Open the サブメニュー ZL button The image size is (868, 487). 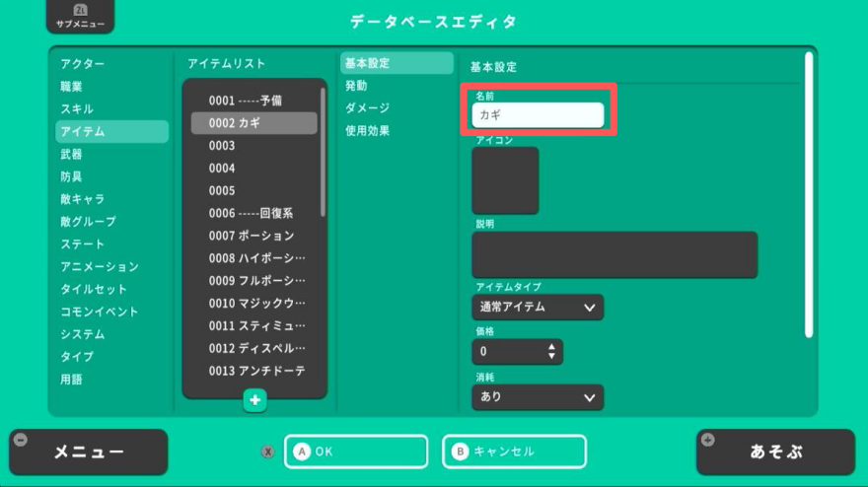(x=80, y=16)
